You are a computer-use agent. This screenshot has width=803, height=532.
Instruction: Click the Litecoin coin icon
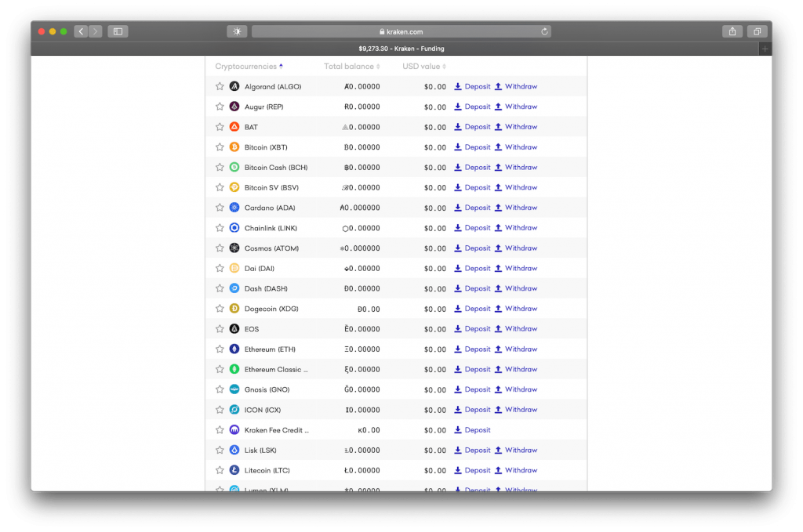click(x=234, y=470)
